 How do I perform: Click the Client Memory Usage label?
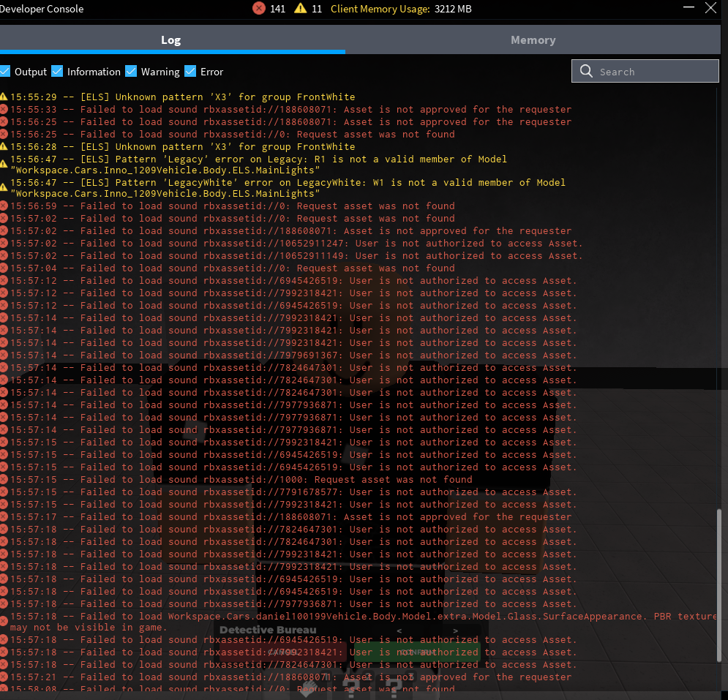[380, 10]
